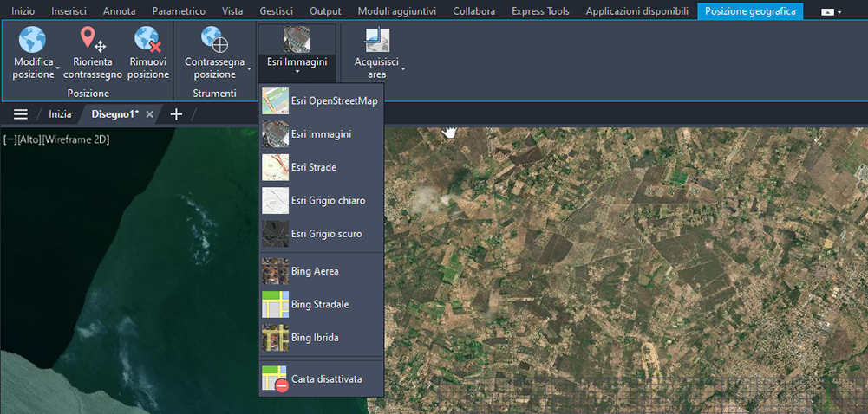Select the Bing Ibrida map thumbnail
Screen dimensions: 868x414
pyautogui.click(x=275, y=338)
